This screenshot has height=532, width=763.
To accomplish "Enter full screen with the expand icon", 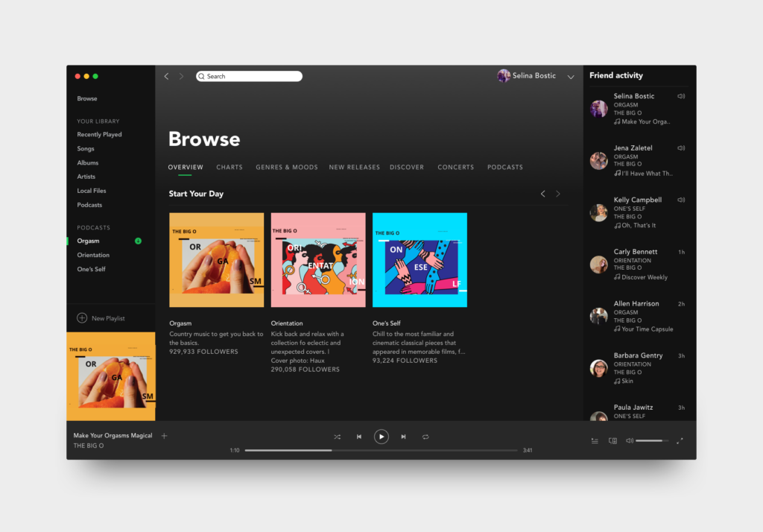I will [680, 440].
